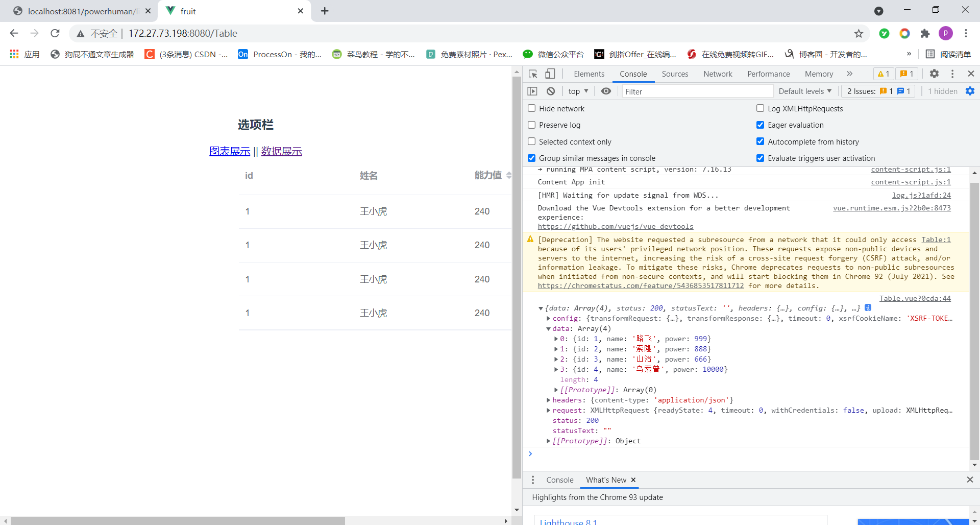980x525 pixels.
Task: Close the What's New tab
Action: (633, 480)
